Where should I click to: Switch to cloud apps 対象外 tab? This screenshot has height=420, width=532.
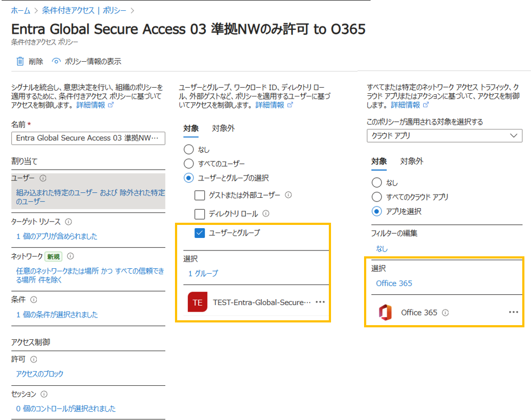click(x=412, y=161)
